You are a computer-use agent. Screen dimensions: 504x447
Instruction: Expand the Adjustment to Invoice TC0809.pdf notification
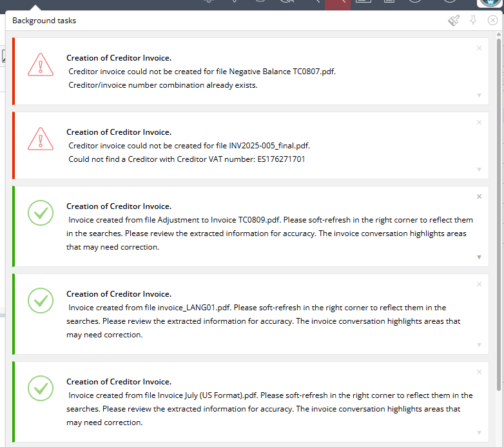[x=479, y=257]
